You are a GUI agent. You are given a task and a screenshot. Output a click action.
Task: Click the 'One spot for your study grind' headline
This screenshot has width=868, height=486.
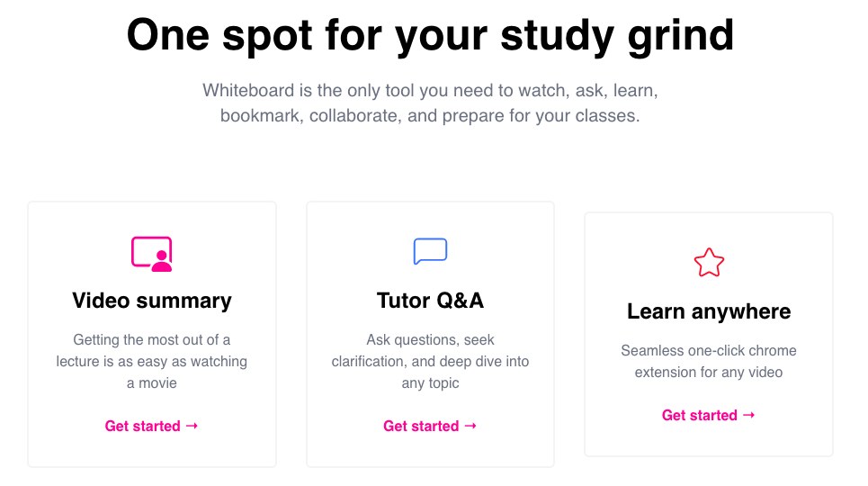click(x=430, y=36)
